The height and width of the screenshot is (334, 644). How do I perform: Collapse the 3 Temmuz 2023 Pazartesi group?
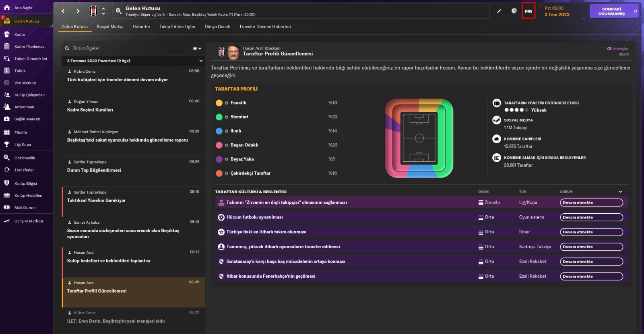201,61
